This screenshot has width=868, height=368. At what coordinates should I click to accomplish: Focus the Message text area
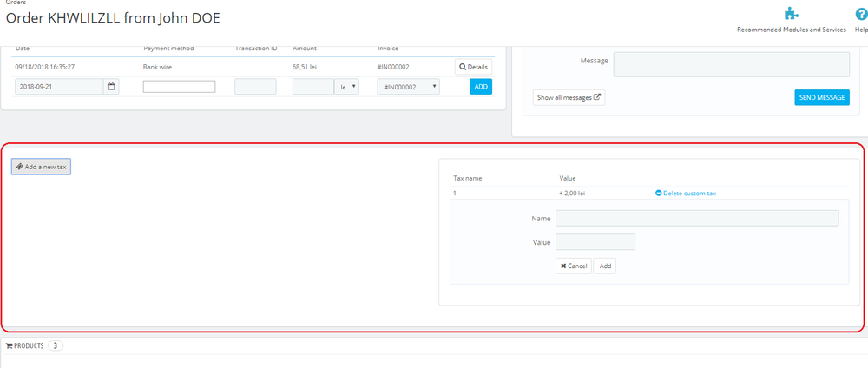pyautogui.click(x=731, y=65)
